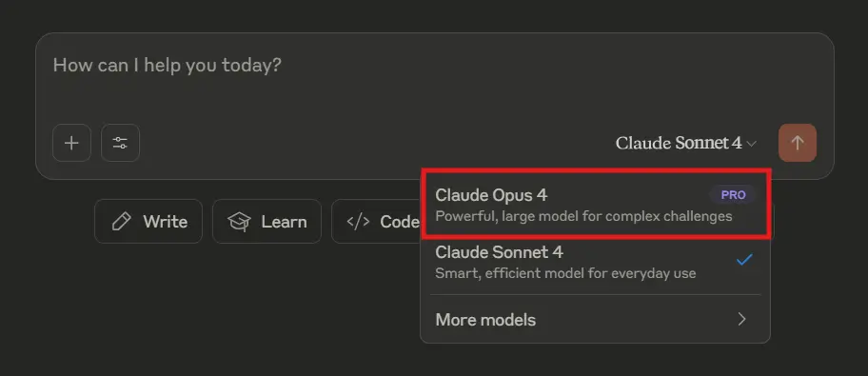Click the plus attachment icon
The width and height of the screenshot is (868, 376).
pyautogui.click(x=71, y=143)
